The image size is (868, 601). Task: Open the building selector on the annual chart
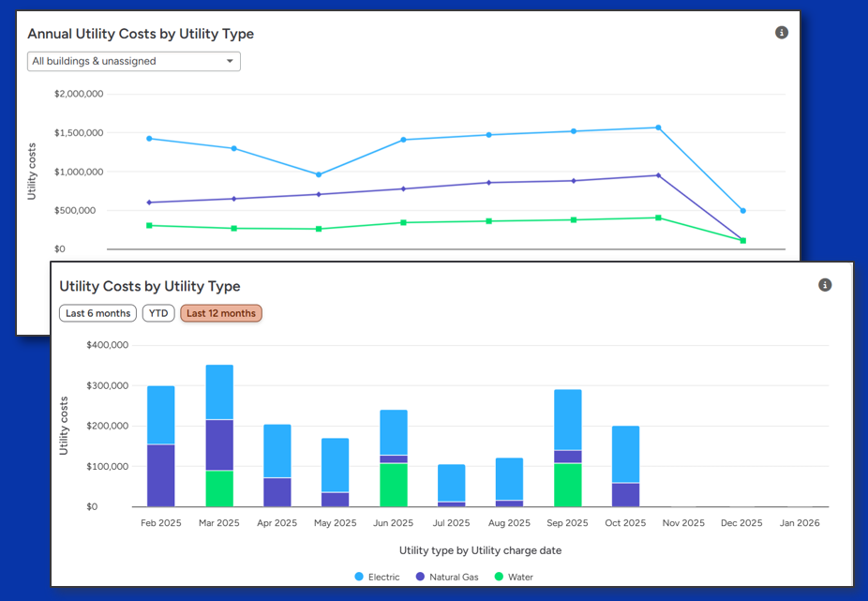133,60
